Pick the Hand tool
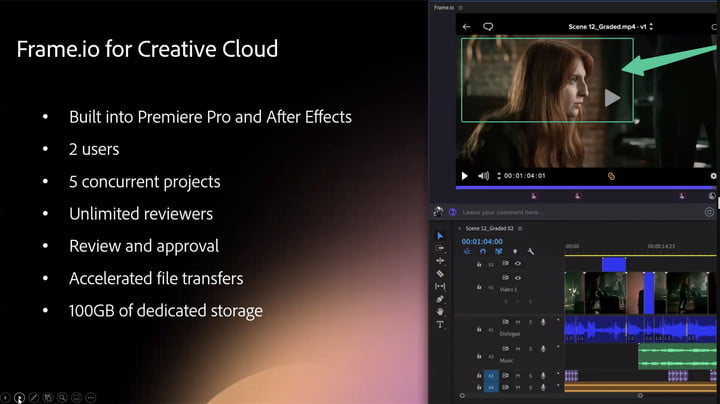The width and height of the screenshot is (720, 404). tap(440, 312)
